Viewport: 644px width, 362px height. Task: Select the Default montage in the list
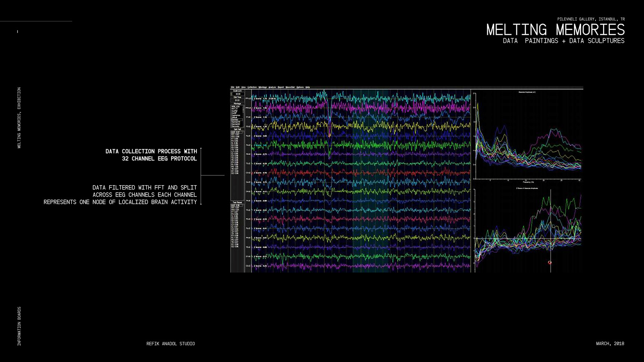coord(234,117)
